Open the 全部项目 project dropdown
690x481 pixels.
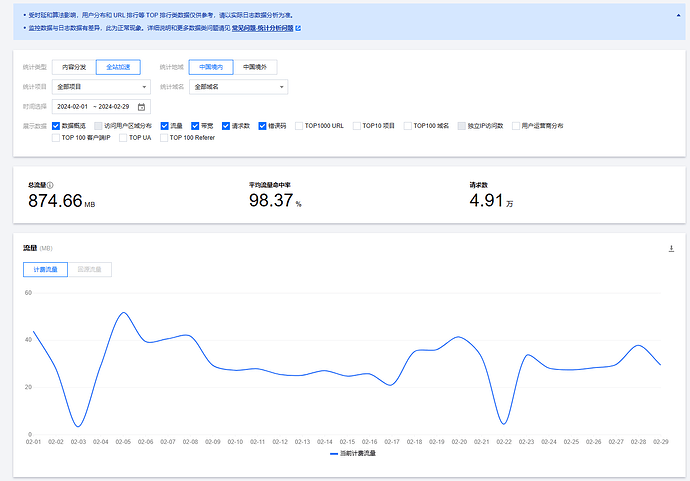pos(101,87)
